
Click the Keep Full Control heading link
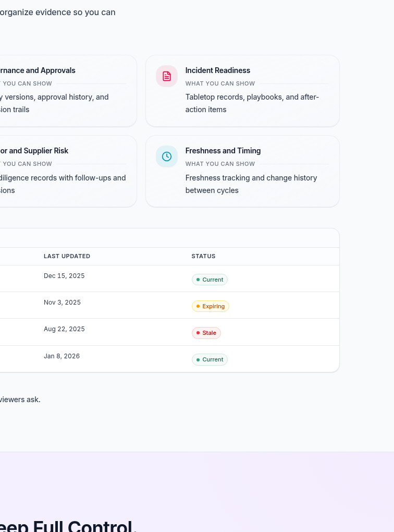(67, 526)
